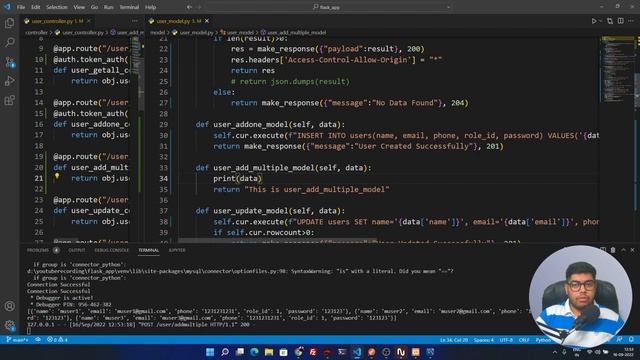Split the editor to the right
This screenshot has height=360, width=640.
pos(620,21)
